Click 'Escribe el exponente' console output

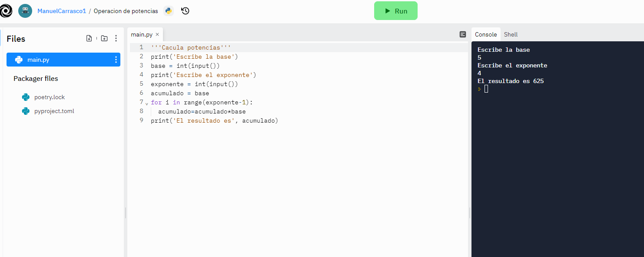(512, 65)
